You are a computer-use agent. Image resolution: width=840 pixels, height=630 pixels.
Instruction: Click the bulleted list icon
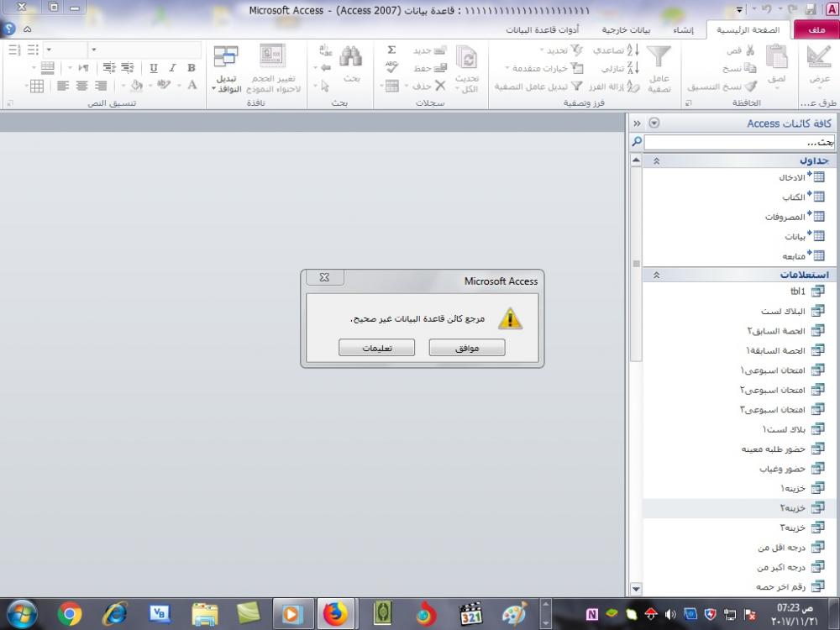[x=34, y=50]
